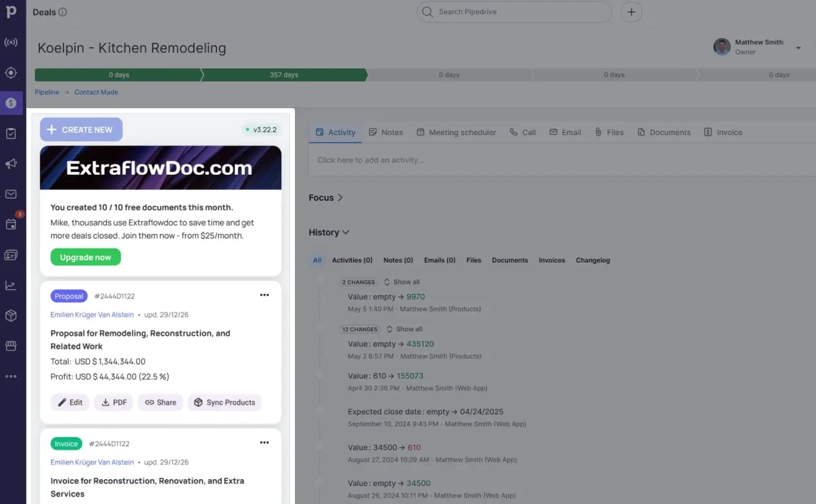The width and height of the screenshot is (816, 504).
Task: Click the CREATE NEW button
Action: [81, 129]
